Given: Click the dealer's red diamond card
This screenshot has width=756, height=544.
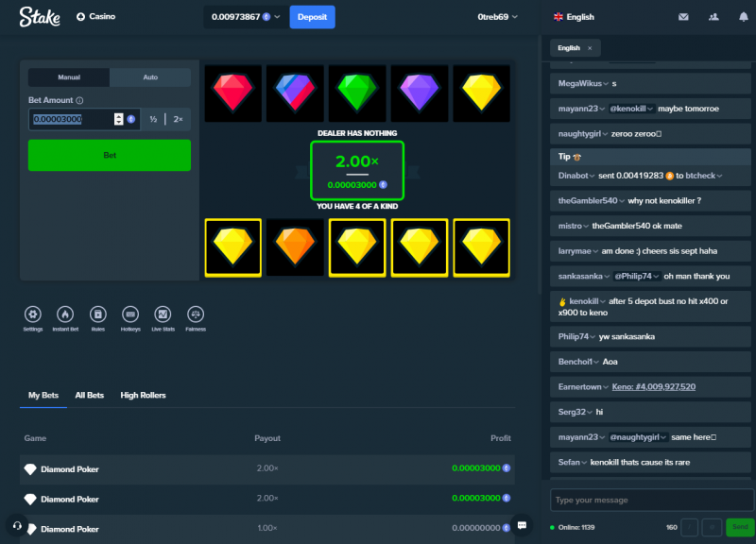Looking at the screenshot, I should pos(232,93).
